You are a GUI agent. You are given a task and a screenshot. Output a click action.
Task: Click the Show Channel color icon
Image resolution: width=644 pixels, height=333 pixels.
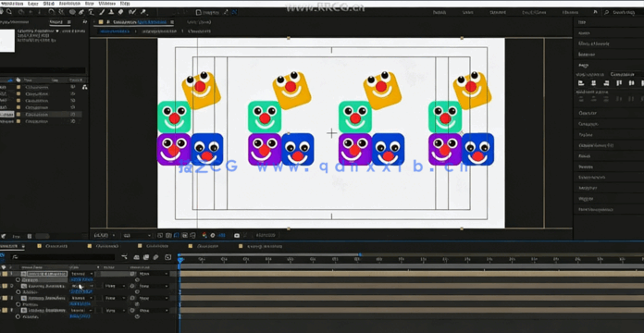(x=204, y=235)
